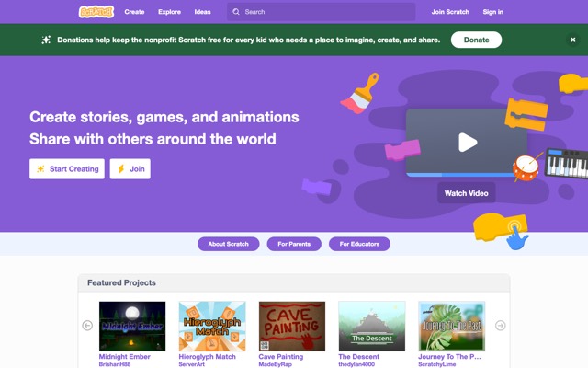The width and height of the screenshot is (588, 368).
Task: Click the Start Creating button
Action: point(67,169)
